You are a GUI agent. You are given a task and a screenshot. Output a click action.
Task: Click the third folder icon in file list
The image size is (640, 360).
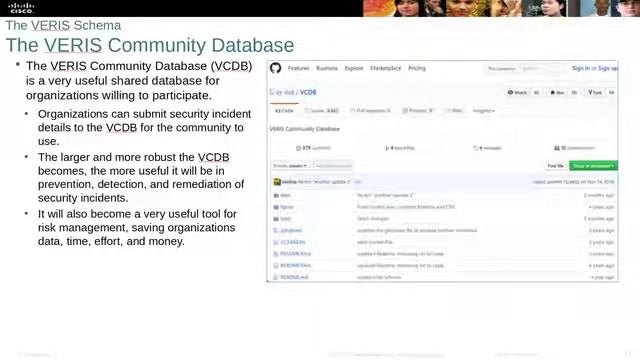[276, 219]
